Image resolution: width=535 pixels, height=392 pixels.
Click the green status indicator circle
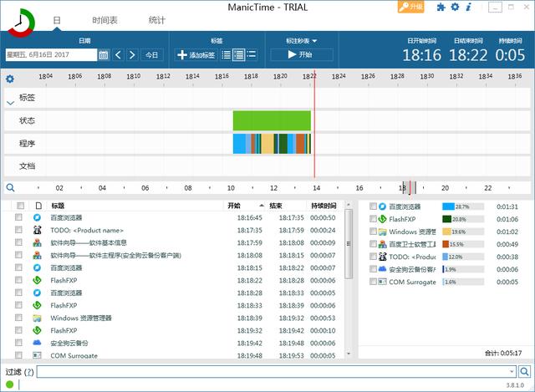[9, 384]
